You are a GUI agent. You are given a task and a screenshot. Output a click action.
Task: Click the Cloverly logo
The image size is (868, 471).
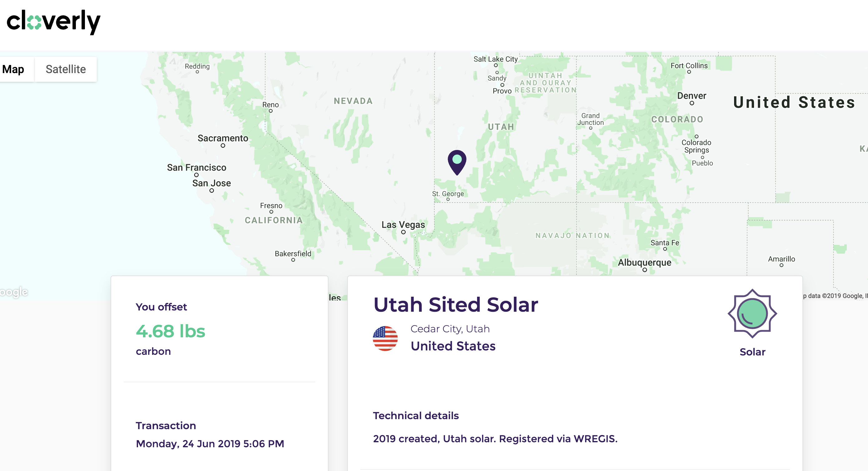coord(54,22)
